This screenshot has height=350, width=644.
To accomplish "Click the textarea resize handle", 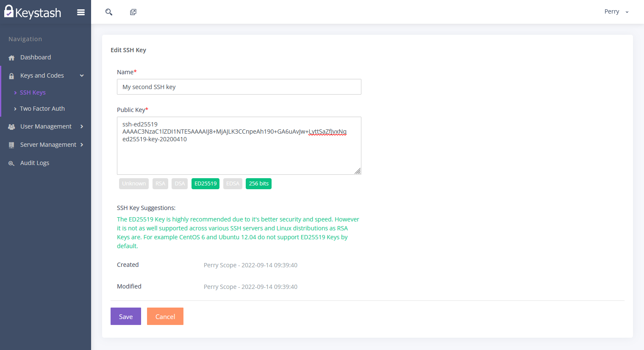I will pos(358,171).
